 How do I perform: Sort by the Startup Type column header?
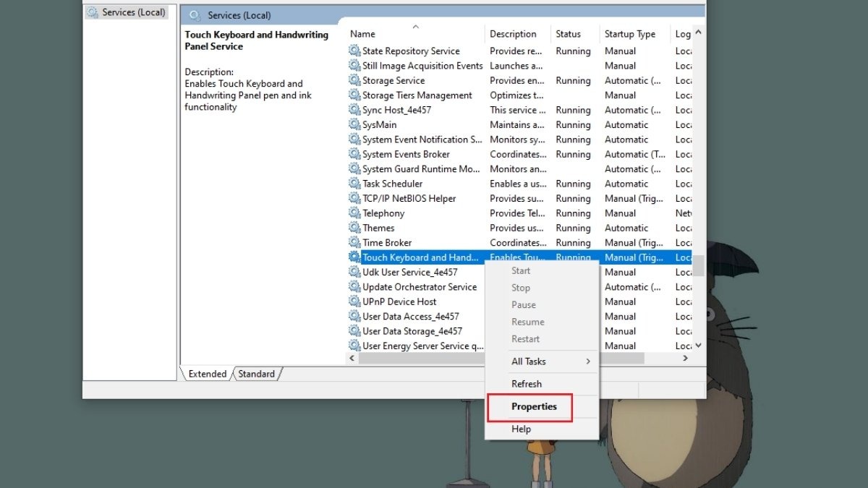[x=630, y=34]
